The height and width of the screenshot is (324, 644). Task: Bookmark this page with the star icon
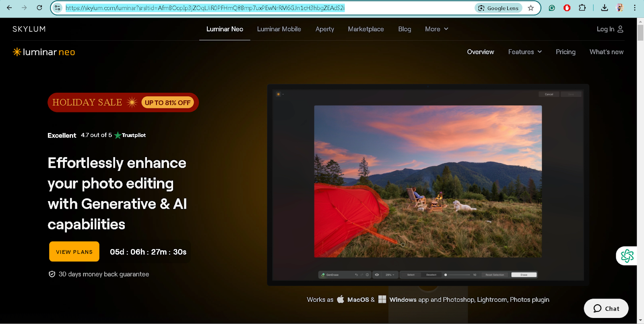[531, 8]
